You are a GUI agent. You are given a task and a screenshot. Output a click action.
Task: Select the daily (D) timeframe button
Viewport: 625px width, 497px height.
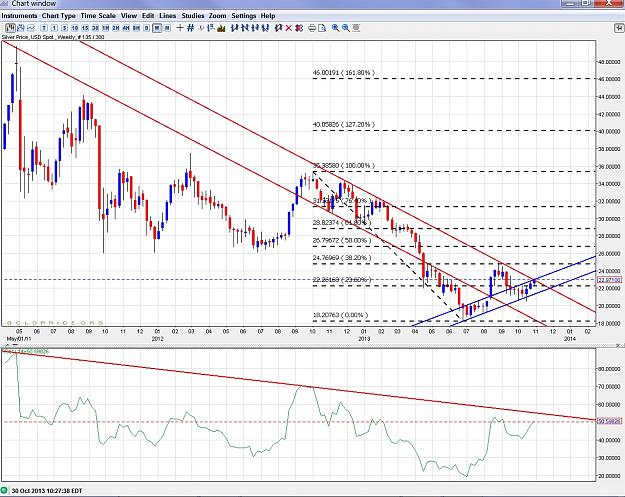point(146,28)
